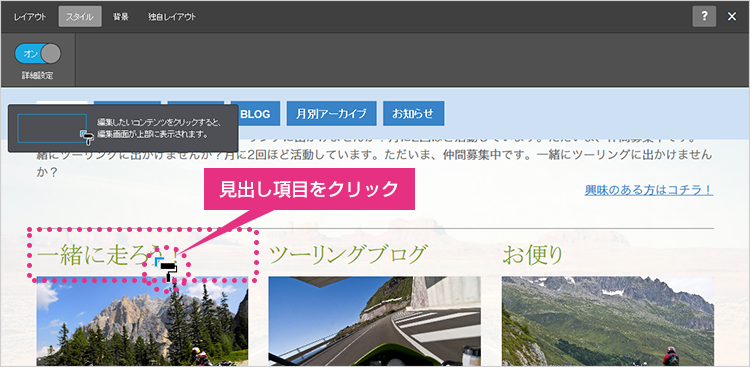750x367 pixels.
Task: Toggle the 詳細設定 switch off
Action: tap(38, 54)
